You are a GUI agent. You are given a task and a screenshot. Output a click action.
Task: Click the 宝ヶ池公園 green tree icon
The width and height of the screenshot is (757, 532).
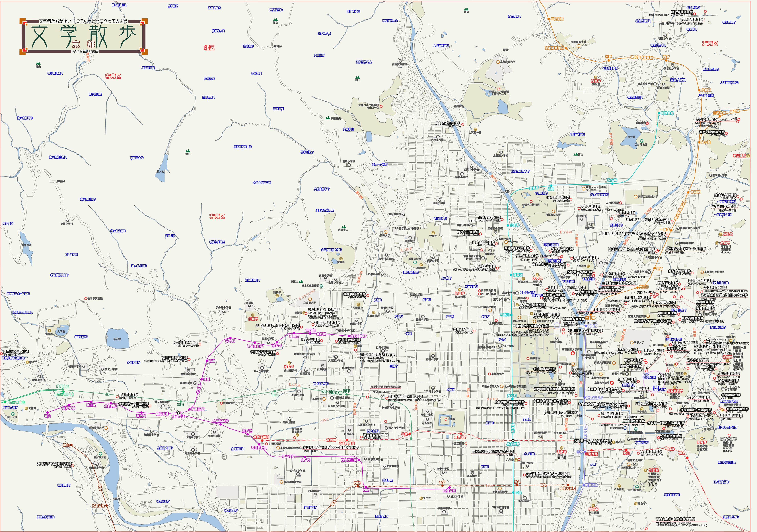(642, 141)
